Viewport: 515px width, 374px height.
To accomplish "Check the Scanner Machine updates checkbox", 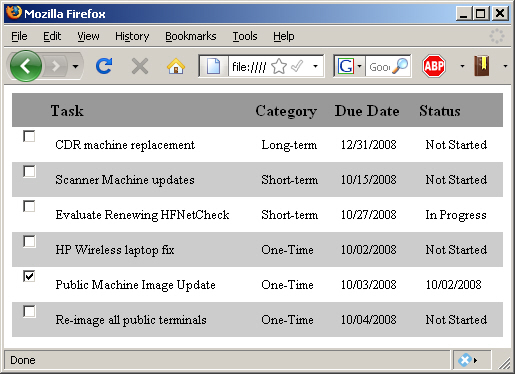I will click(x=29, y=171).
